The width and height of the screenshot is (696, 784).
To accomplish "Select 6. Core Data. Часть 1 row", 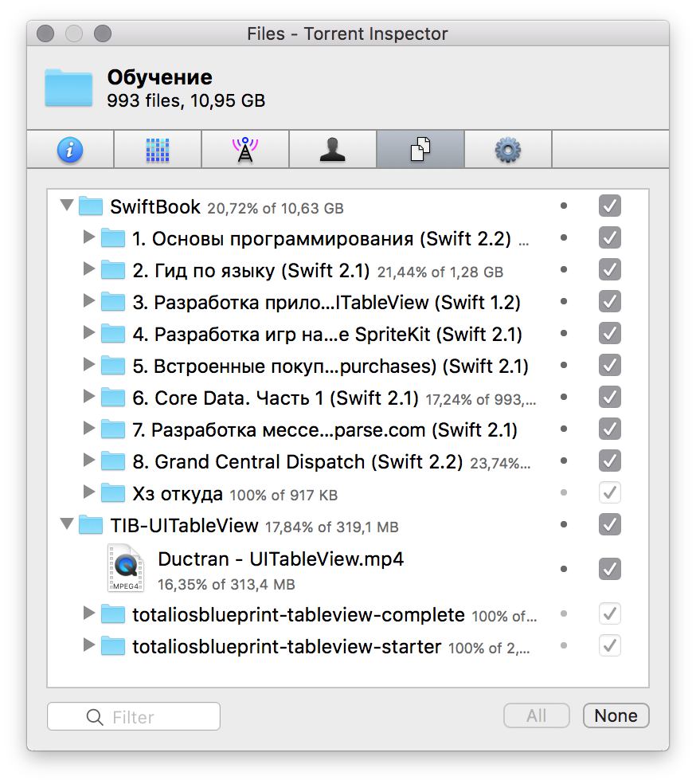I will coord(348,398).
